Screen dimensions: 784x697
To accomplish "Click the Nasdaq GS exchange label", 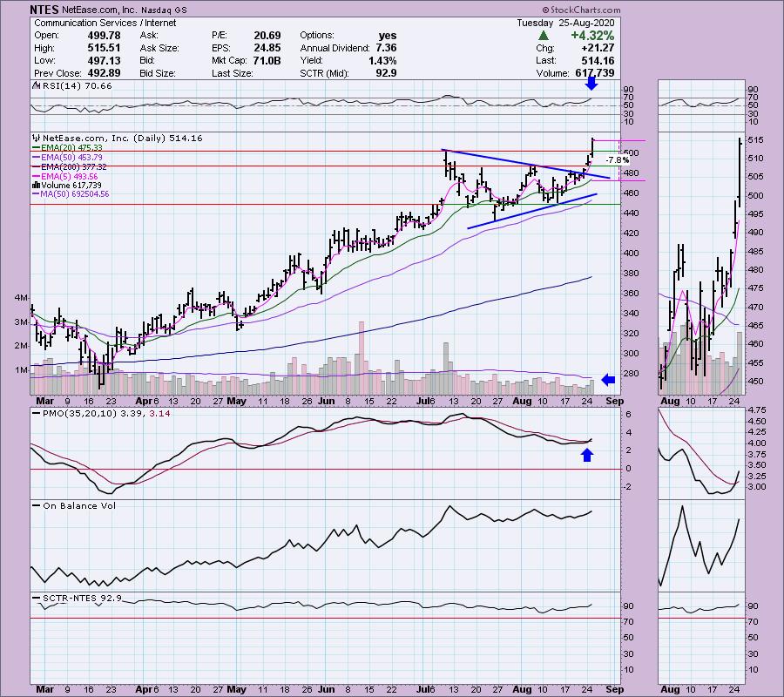I will click(164, 10).
